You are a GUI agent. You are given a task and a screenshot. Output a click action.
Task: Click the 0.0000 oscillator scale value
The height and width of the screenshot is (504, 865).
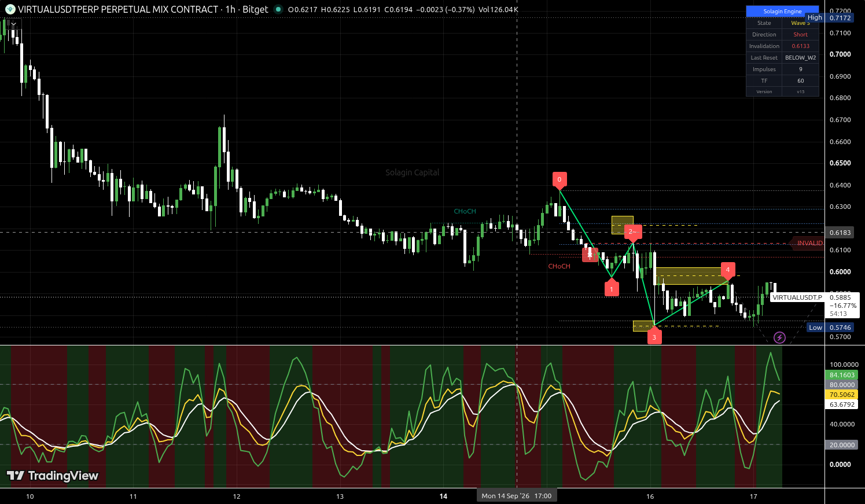[840, 465]
